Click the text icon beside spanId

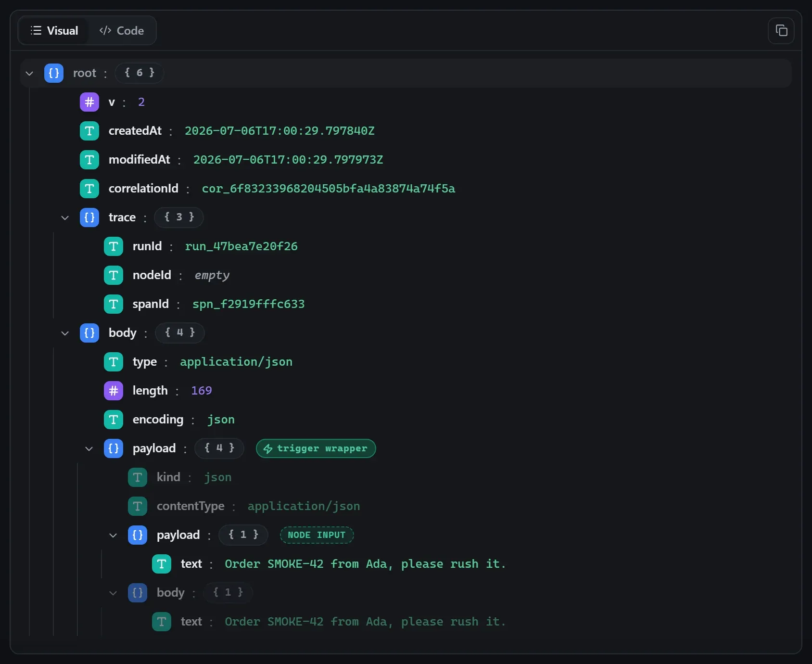click(x=114, y=304)
